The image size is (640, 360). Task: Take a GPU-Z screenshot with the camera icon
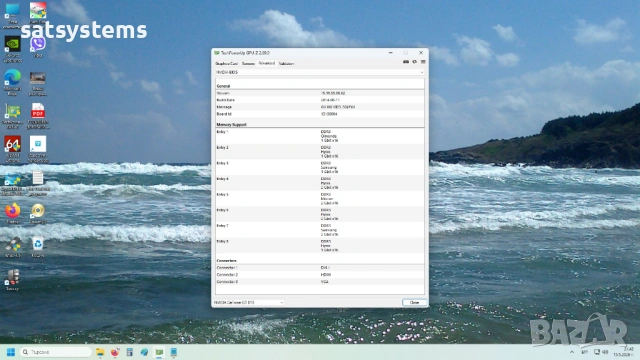pyautogui.click(x=406, y=62)
